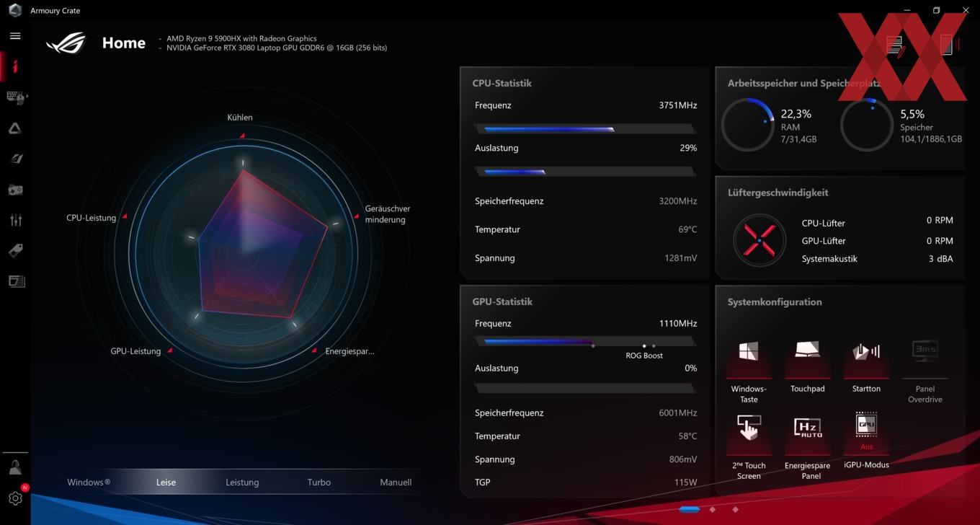Screen dimensions: 980x525
Task: Click the Systemakustik 3 dBA reading
Action: point(941,259)
